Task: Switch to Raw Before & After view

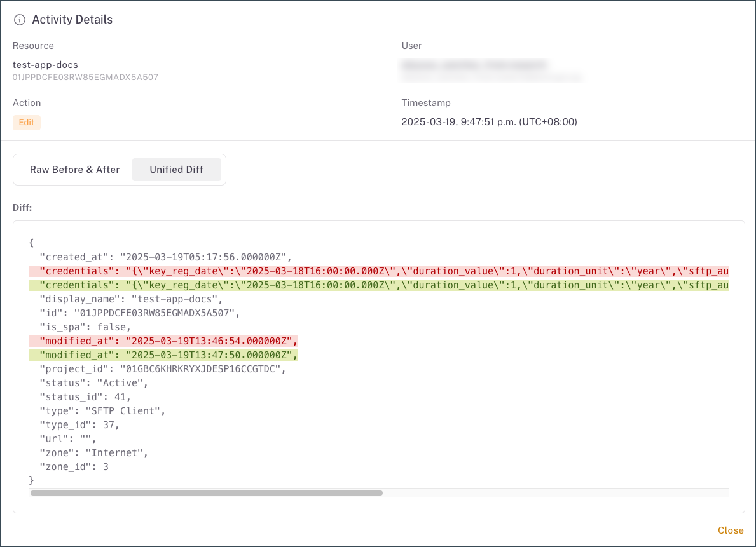Action: (74, 170)
